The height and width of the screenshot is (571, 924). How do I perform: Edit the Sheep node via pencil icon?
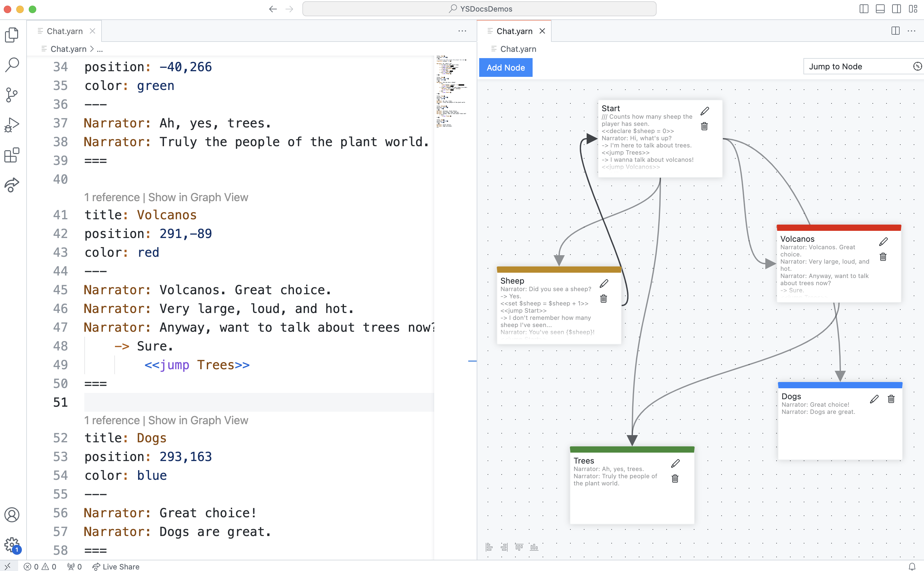click(x=604, y=284)
